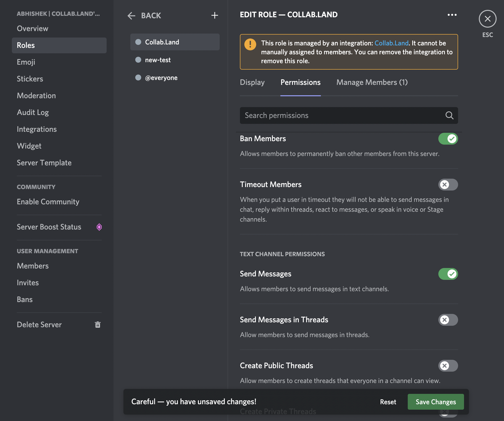
Task: Click the Save Changes button
Action: [x=436, y=402]
